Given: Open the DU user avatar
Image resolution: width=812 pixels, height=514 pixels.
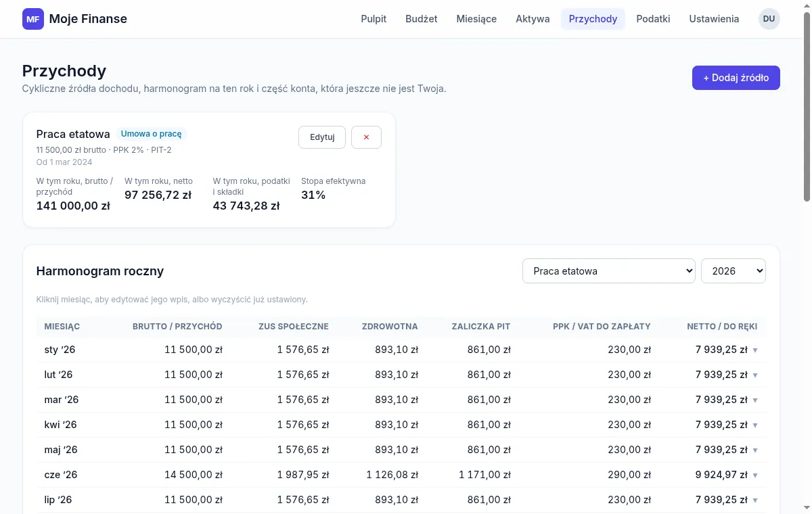Looking at the screenshot, I should pyautogui.click(x=769, y=19).
